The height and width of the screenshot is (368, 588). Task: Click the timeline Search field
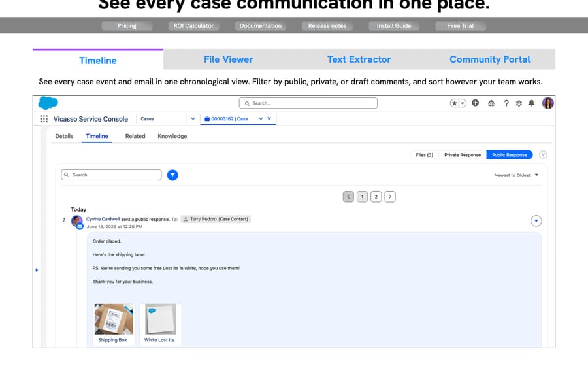point(111,175)
